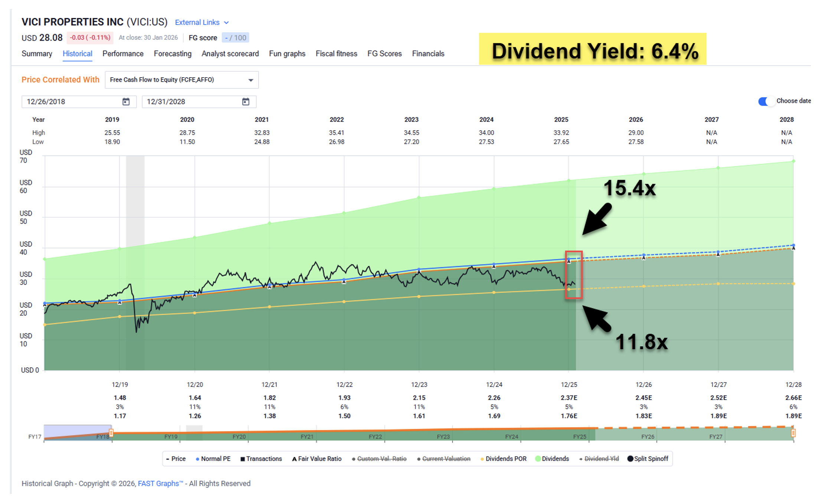This screenshot has width=828, height=504.
Task: Click the Fair Value Ratio legend icon
Action: [x=294, y=459]
